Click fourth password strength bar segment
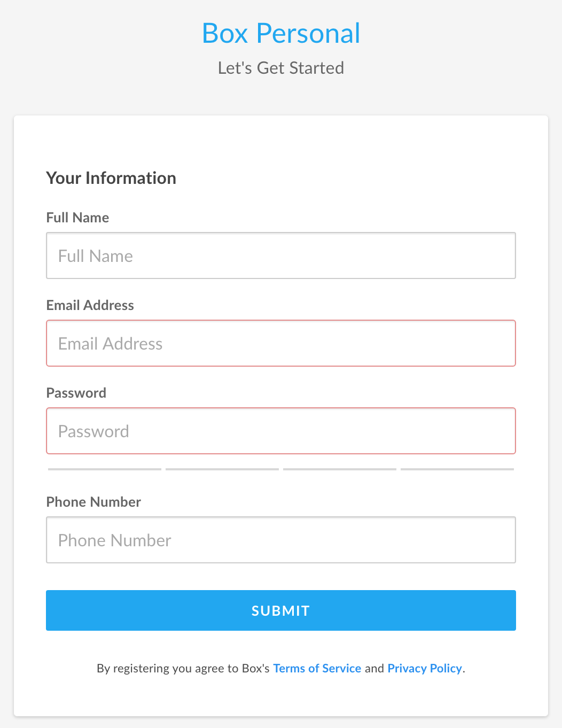Viewport: 562px width, 728px height. 457,469
